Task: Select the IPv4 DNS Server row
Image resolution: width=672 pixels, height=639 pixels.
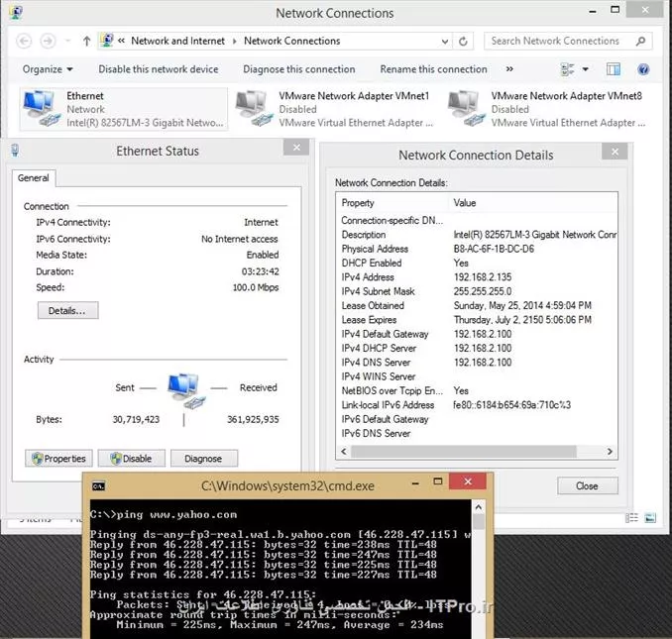Action: [477, 362]
